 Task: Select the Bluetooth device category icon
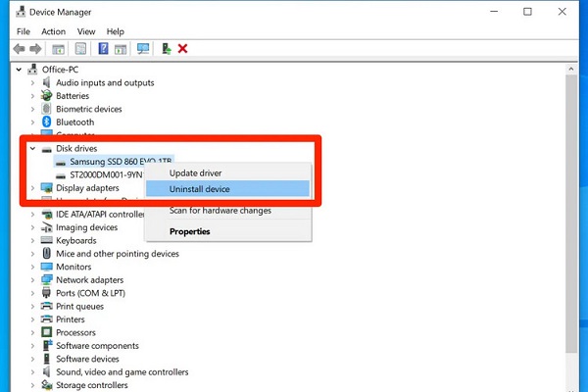click(46, 122)
